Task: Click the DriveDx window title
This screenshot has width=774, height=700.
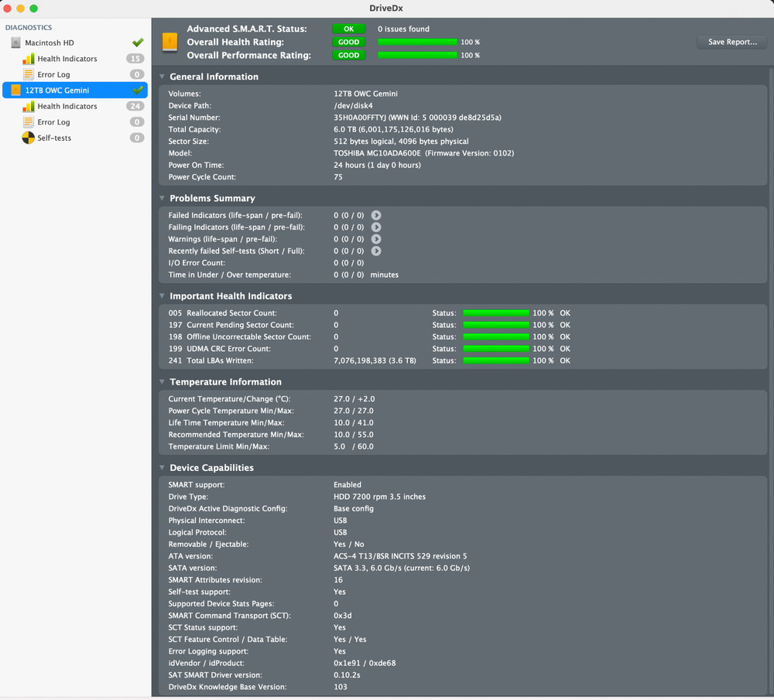Action: (x=386, y=8)
